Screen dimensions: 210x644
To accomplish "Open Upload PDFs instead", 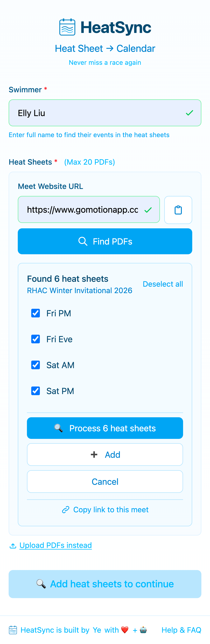I will click(x=55, y=545).
